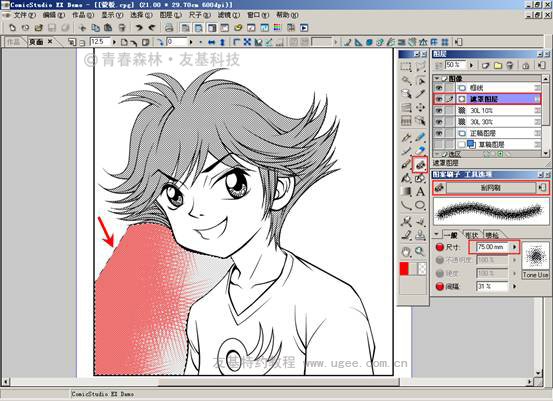Toggle the red size option button
The image size is (553, 401).
coord(439,247)
